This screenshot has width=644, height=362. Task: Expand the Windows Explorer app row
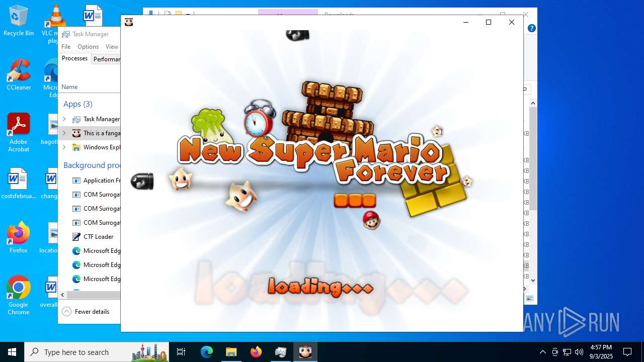[x=64, y=147]
